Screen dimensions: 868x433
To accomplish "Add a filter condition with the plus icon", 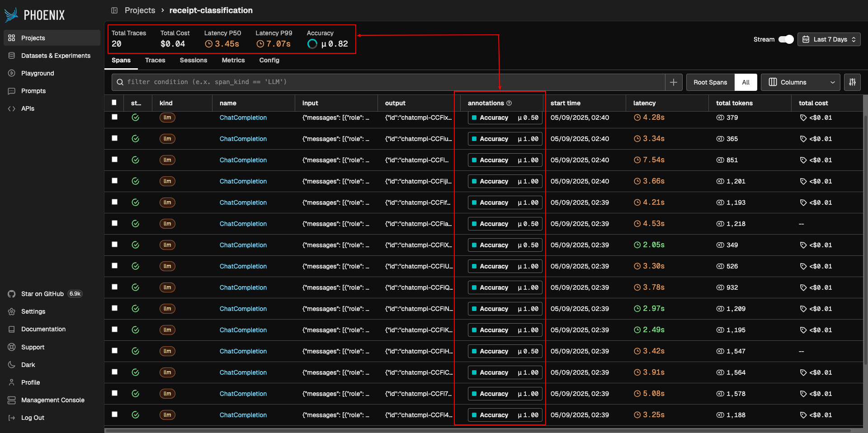I will 673,82.
